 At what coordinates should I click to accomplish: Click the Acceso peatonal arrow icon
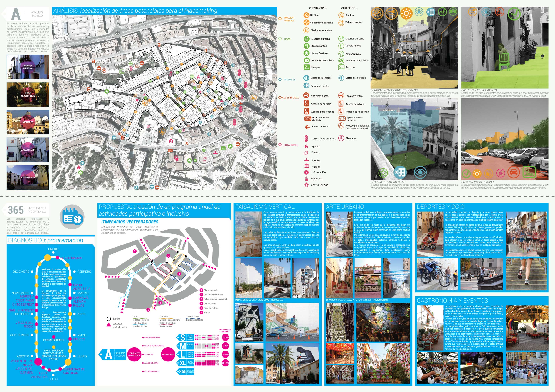click(307, 127)
